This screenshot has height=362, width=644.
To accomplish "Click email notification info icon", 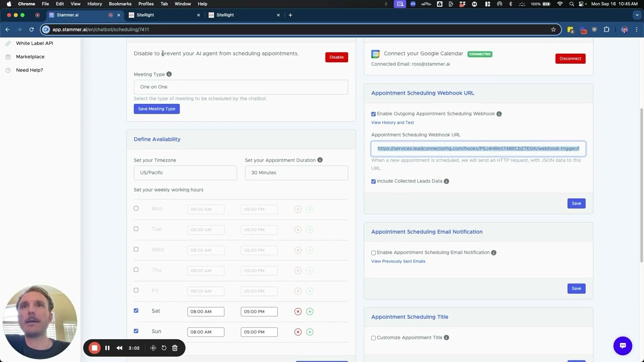I will pyautogui.click(x=494, y=252).
